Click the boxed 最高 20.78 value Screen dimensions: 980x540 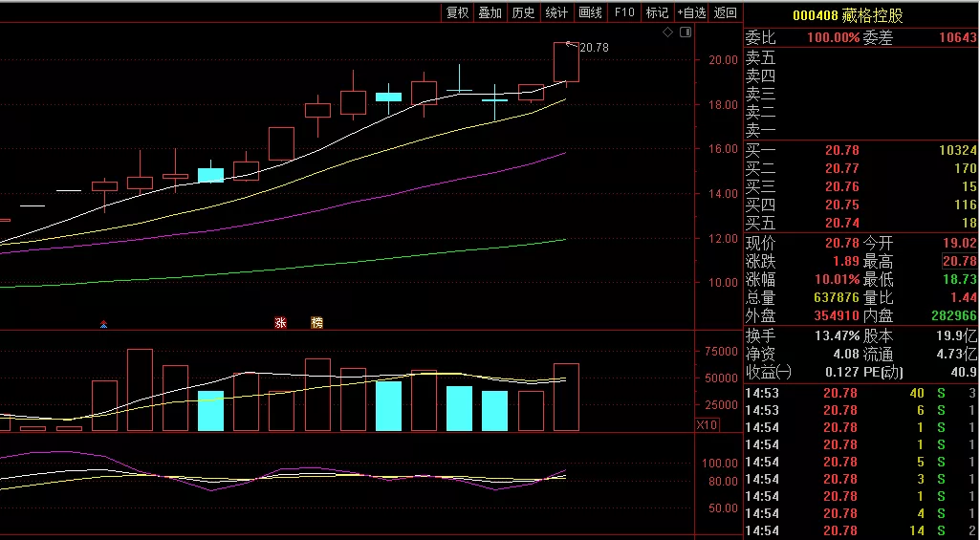pyautogui.click(x=959, y=261)
